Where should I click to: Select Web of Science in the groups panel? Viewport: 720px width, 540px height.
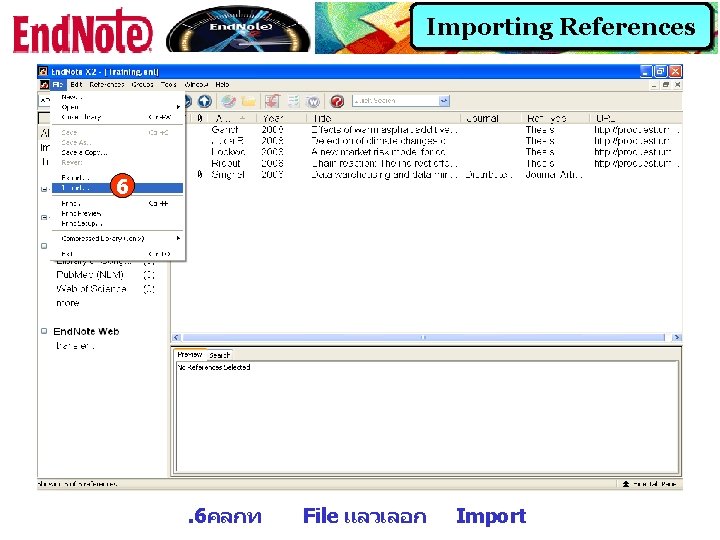tap(91, 288)
